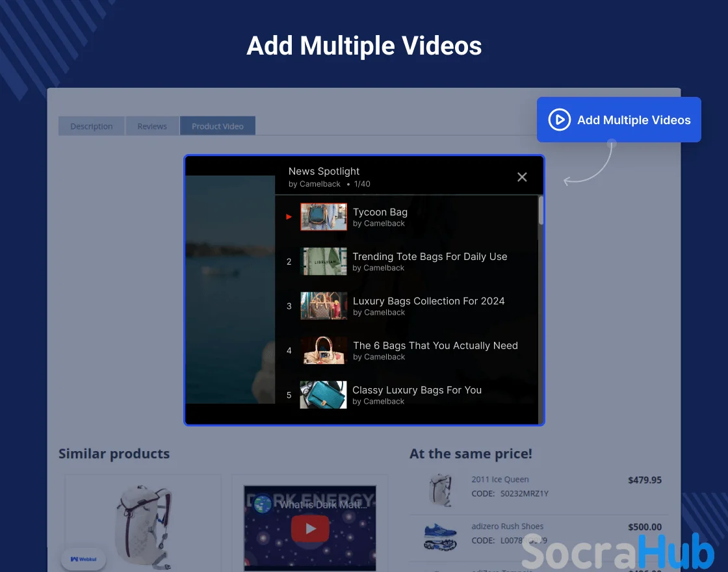Play Trending Tote Bags For Daily Use
Viewport: 728px width, 572px height.
(x=430, y=257)
